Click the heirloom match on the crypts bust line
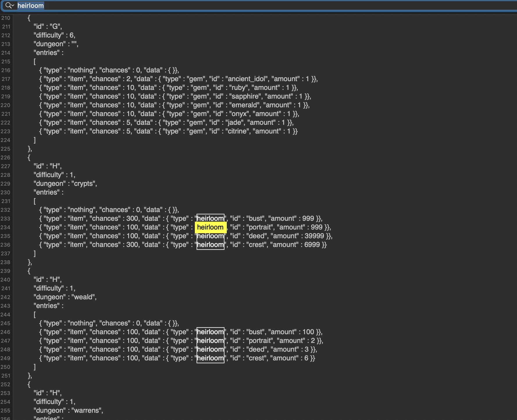 coord(210,218)
